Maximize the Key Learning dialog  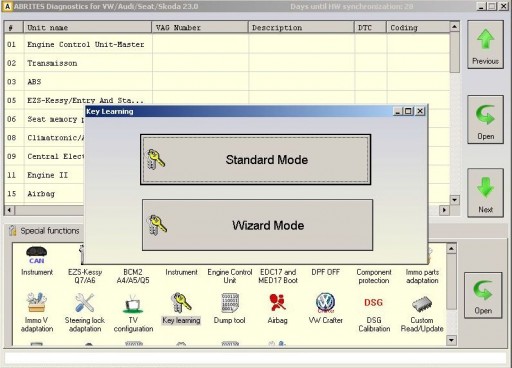pos(408,111)
